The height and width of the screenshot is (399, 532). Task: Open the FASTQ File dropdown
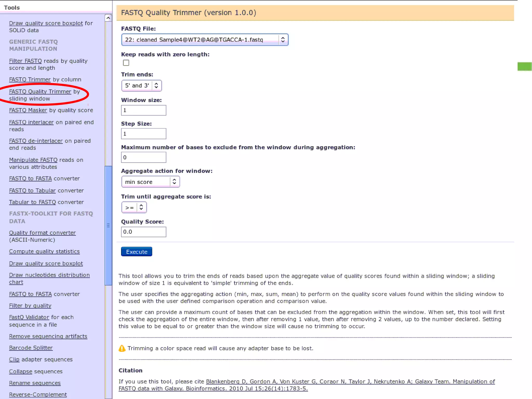[205, 40]
